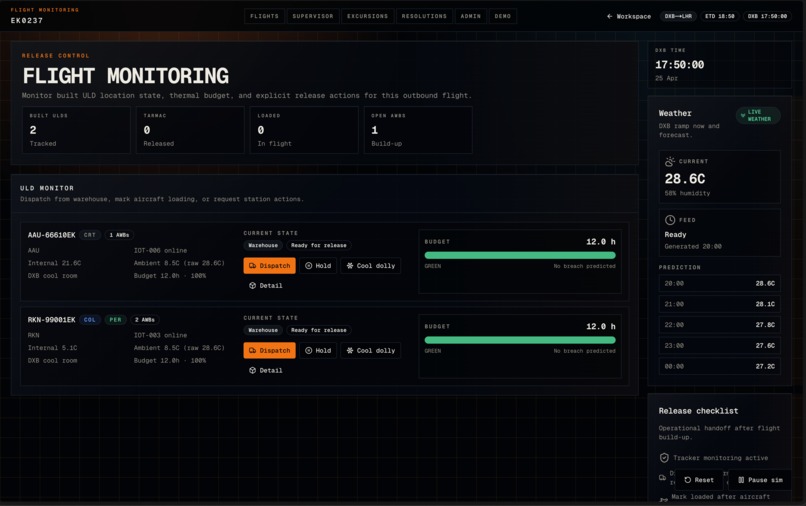This screenshot has height=506, width=806.
Task: Click the COL badge on RKN-99001EK
Action: 90,320
